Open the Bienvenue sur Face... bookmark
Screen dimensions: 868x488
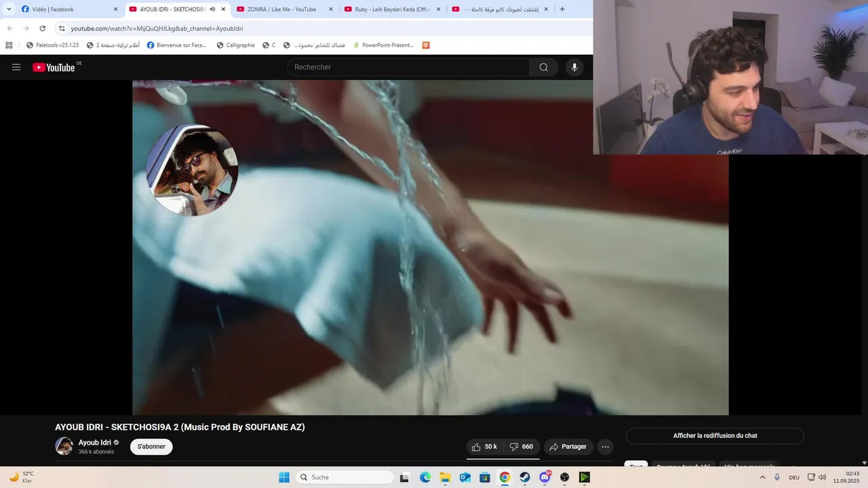click(177, 45)
